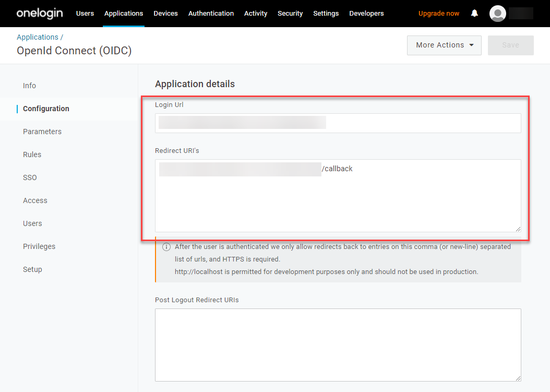Select the Info sidebar tab
The width and height of the screenshot is (550, 392).
tap(29, 86)
